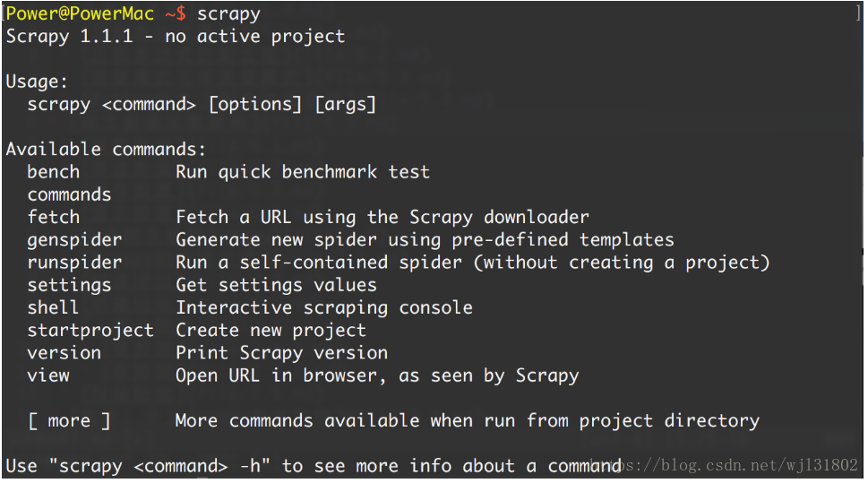Click the "Usage:" heading
Screen dimensions: 868x483
pyautogui.click(x=38, y=82)
